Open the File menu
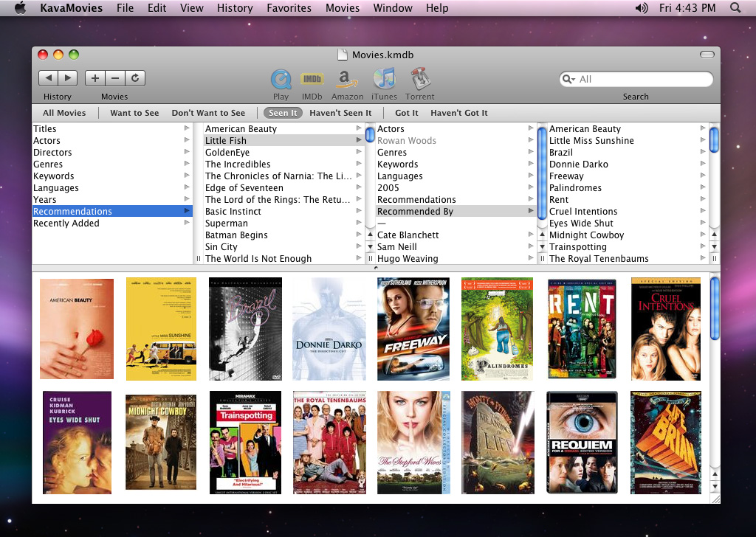This screenshot has height=537, width=756. click(125, 7)
